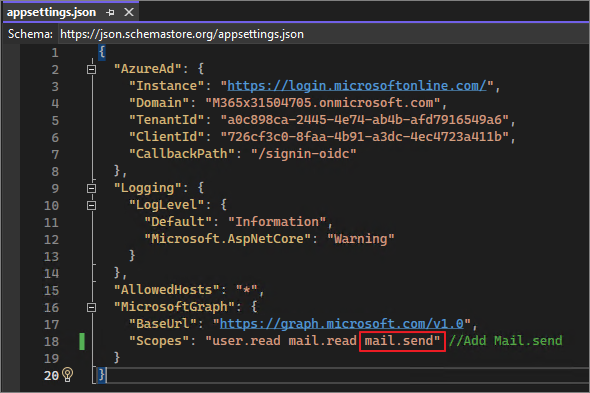Click the "AllowedHosts" key
Screen dimensions: 590x393
pos(166,290)
